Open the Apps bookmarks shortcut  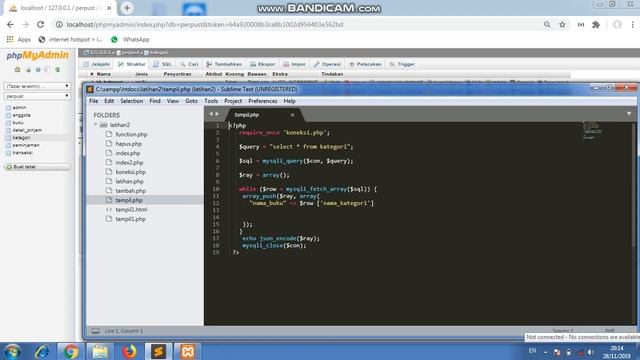[x=19, y=40]
